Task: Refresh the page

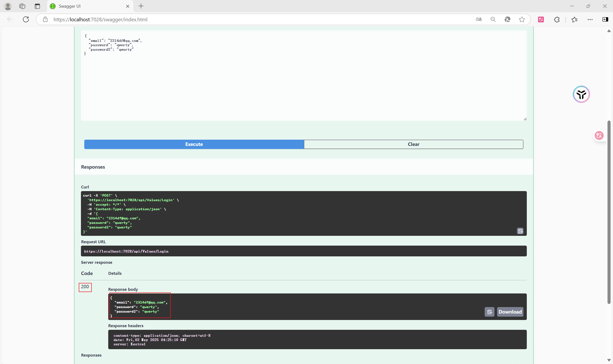Action: 26,19
